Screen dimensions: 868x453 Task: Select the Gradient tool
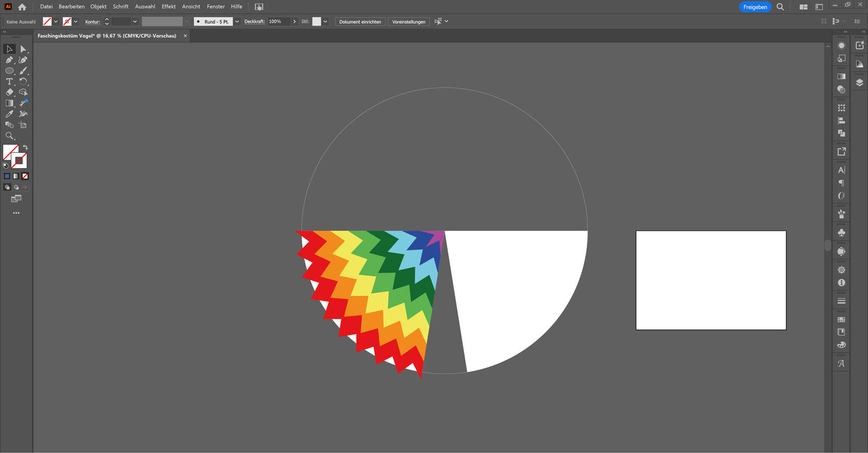tap(9, 103)
